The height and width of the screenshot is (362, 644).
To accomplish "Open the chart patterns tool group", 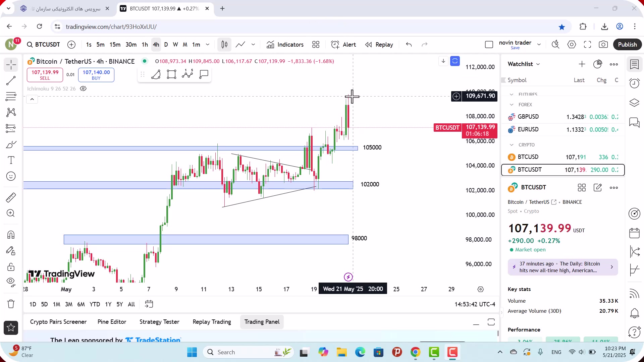I will [11, 112].
